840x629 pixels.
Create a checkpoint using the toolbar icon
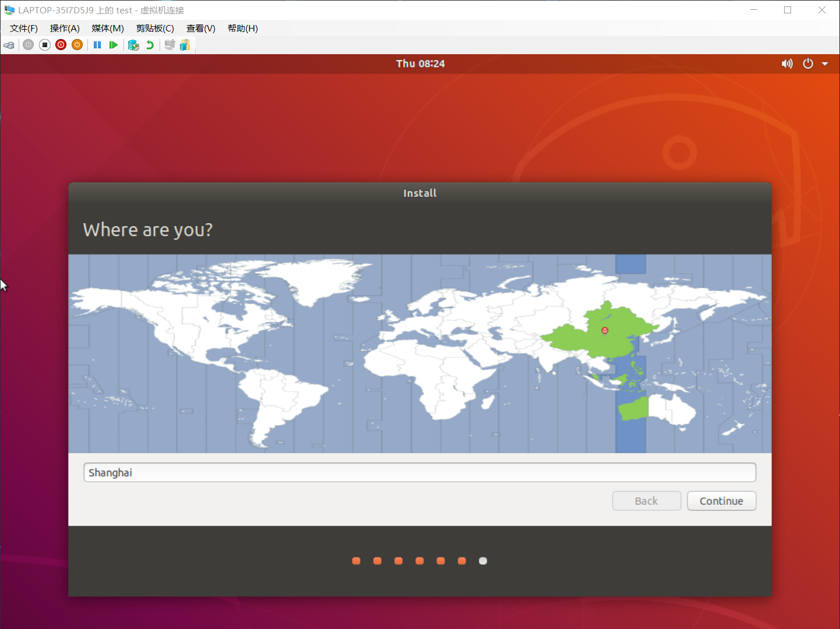[133, 45]
